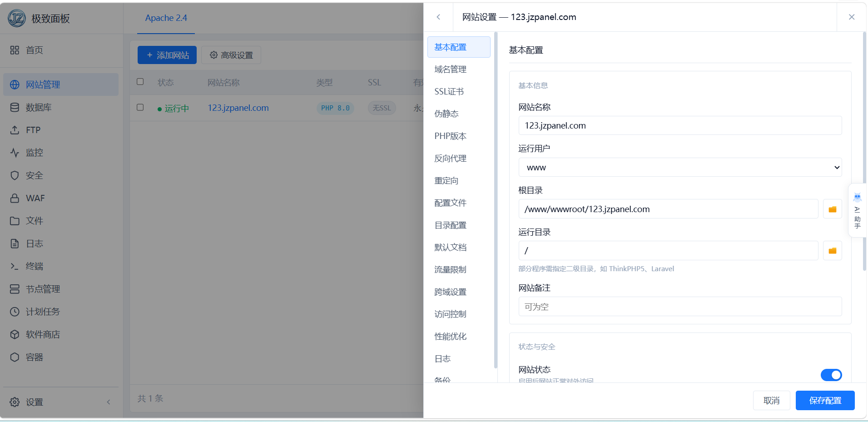Browse folder for 根目录 path
Screen dimensions: 868x422
(x=833, y=209)
